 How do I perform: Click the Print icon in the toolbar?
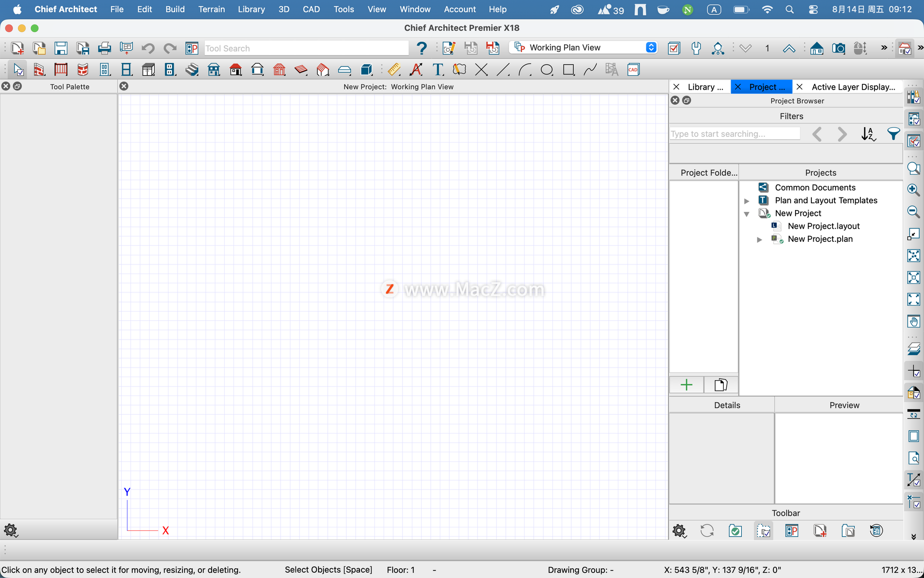104,48
